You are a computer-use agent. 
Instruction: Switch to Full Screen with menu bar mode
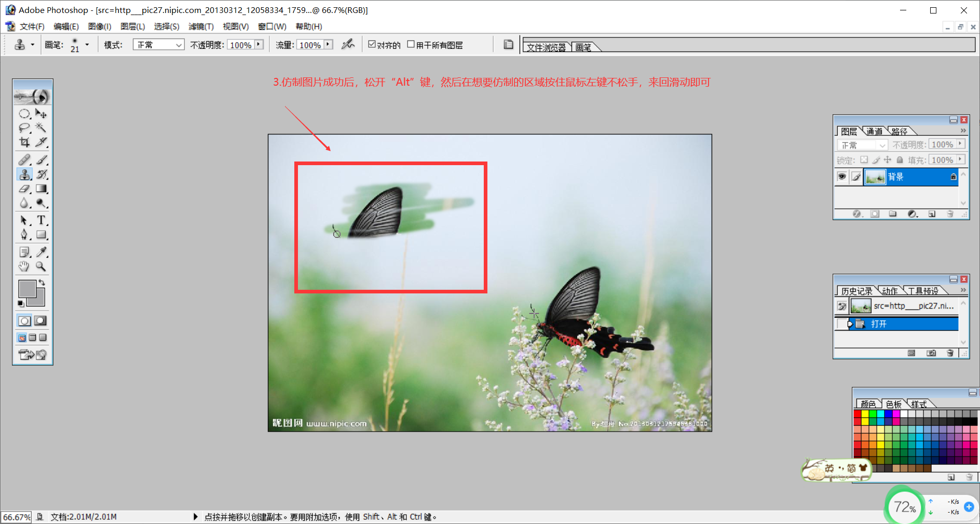tap(33, 338)
